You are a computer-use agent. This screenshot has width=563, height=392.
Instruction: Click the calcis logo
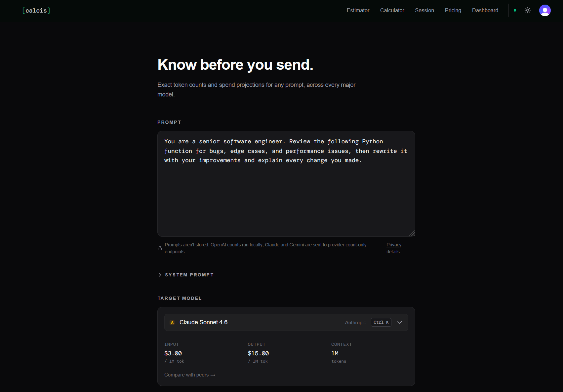(x=36, y=11)
